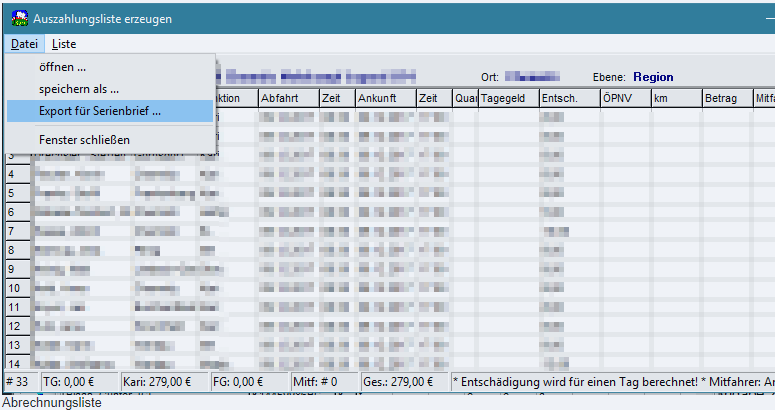
Task: Select row header number 14
Action: (x=18, y=364)
